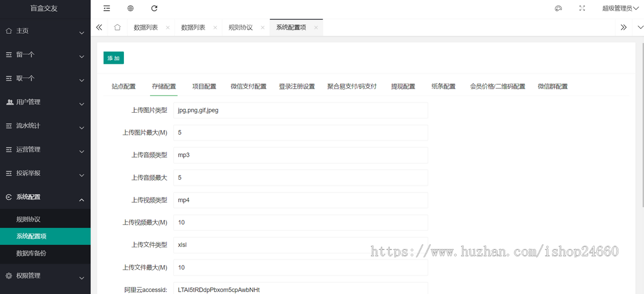Expand the 权限管理 sidebar menu
644x294 pixels.
click(x=45, y=276)
